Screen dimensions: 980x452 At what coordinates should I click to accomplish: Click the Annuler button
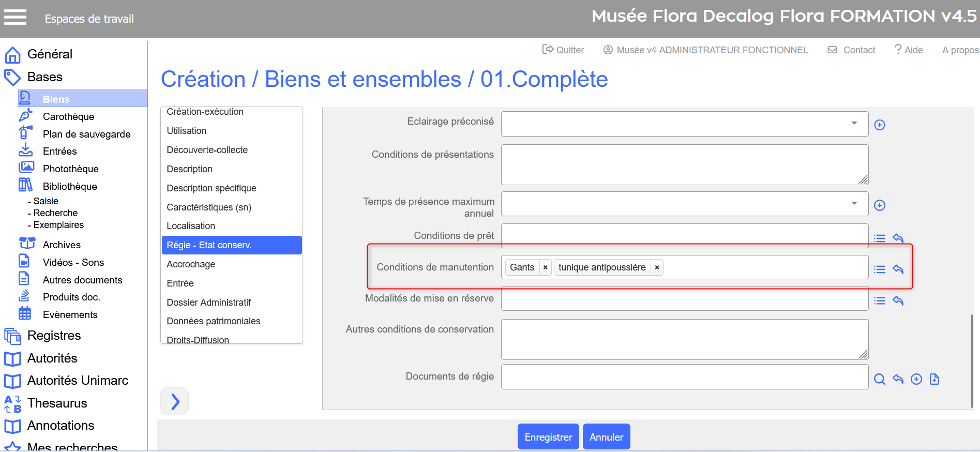pos(606,437)
